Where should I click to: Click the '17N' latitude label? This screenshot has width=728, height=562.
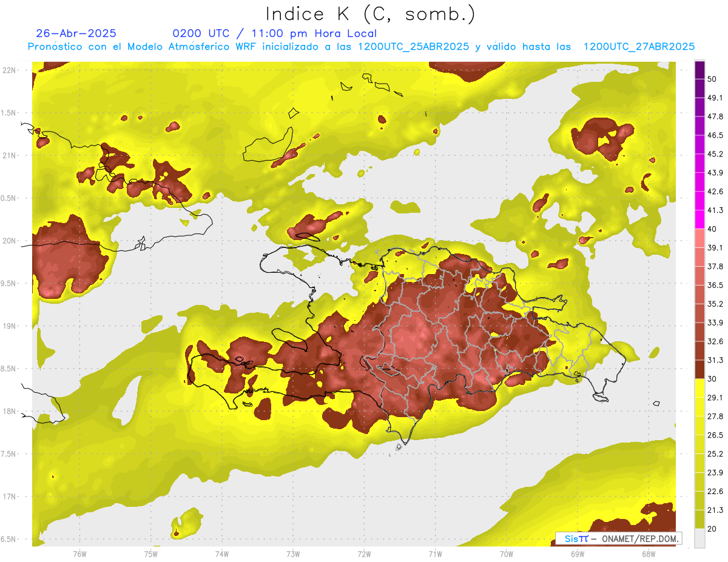10,497
